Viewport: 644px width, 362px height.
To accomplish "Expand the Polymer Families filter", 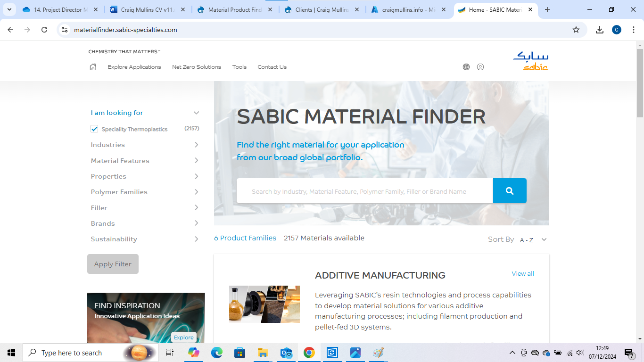I will 145,192.
